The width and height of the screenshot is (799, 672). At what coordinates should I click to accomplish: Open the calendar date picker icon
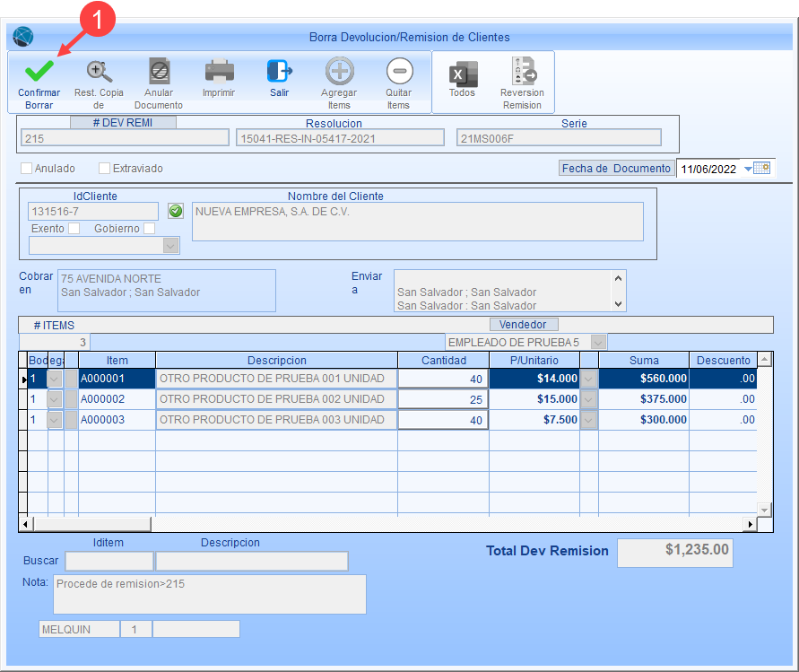click(x=762, y=168)
